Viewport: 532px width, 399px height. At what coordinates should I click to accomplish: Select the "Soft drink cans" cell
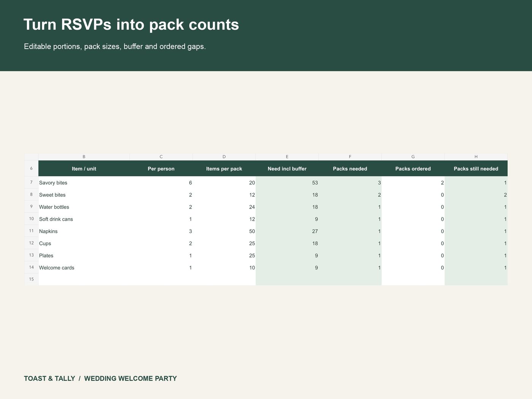(84, 219)
